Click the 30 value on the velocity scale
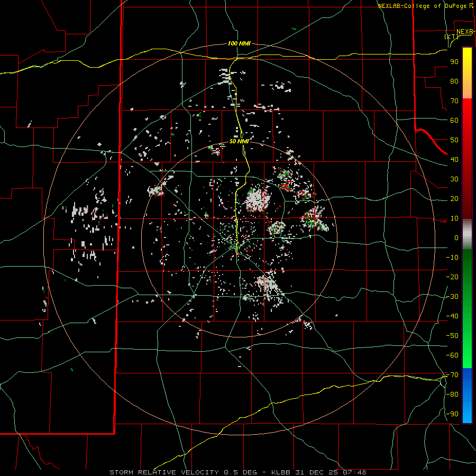The image size is (476, 476). [454, 179]
